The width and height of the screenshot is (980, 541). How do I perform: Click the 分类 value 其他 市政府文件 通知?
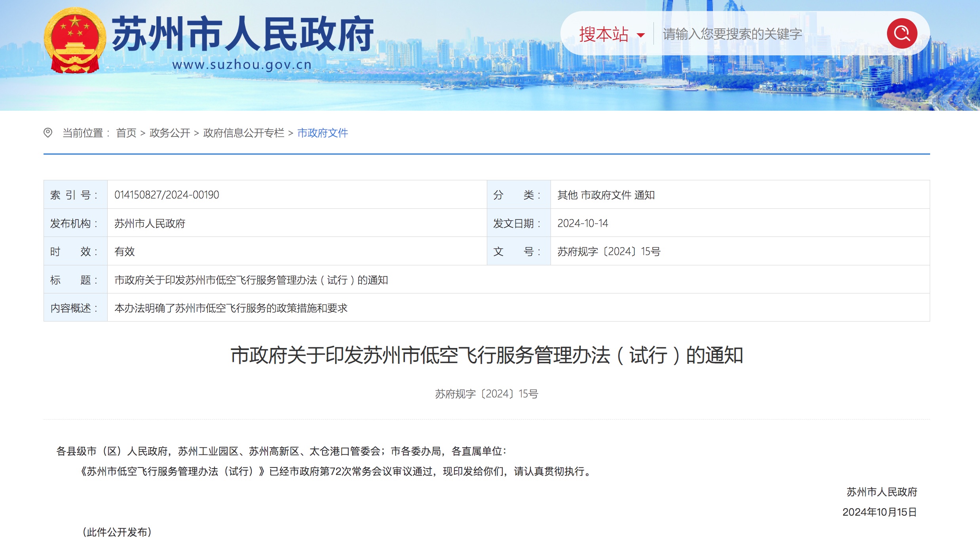tap(606, 195)
